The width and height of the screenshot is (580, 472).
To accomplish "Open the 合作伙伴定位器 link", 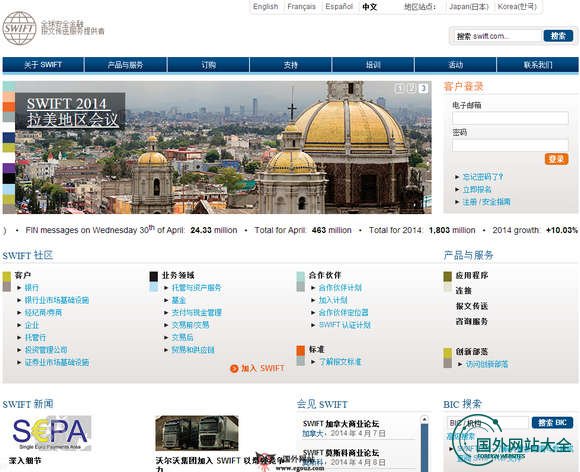I will tap(343, 313).
